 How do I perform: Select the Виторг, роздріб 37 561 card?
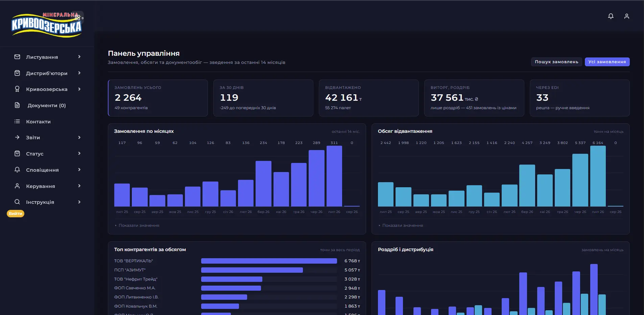[x=474, y=98]
